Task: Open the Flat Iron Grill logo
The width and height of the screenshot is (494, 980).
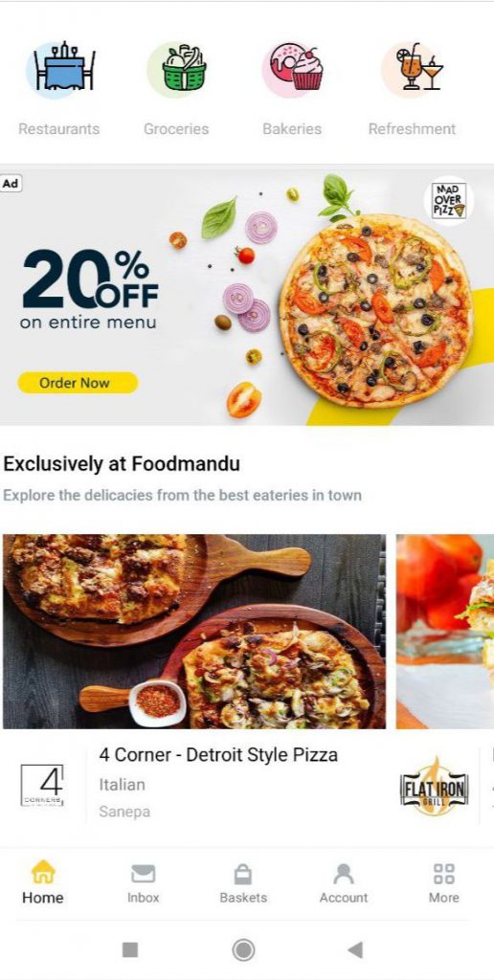Action: [434, 786]
